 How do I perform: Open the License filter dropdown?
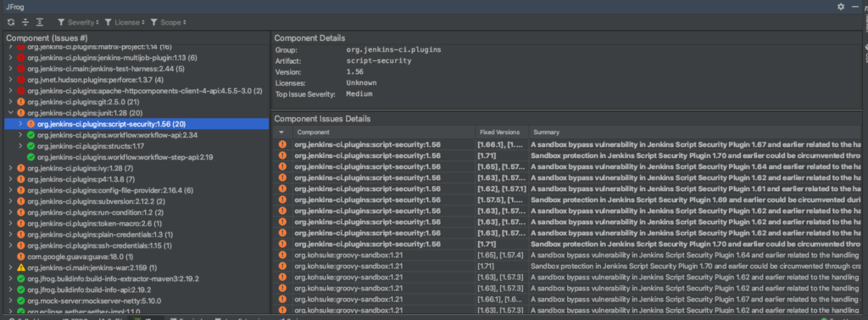click(124, 22)
